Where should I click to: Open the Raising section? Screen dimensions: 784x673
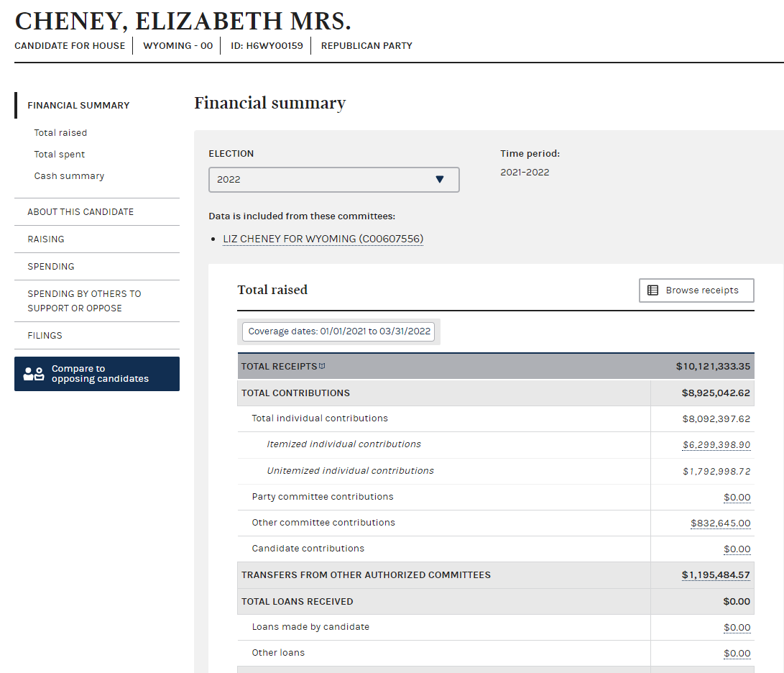[x=46, y=239]
